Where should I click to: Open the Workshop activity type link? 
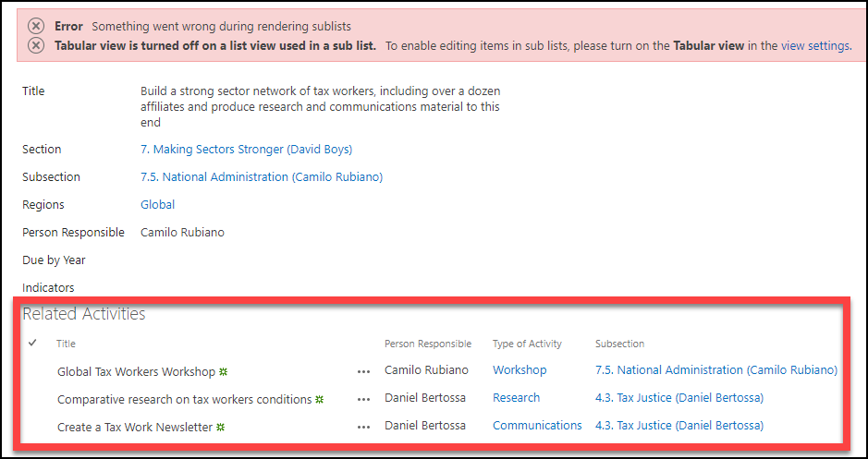tap(519, 370)
